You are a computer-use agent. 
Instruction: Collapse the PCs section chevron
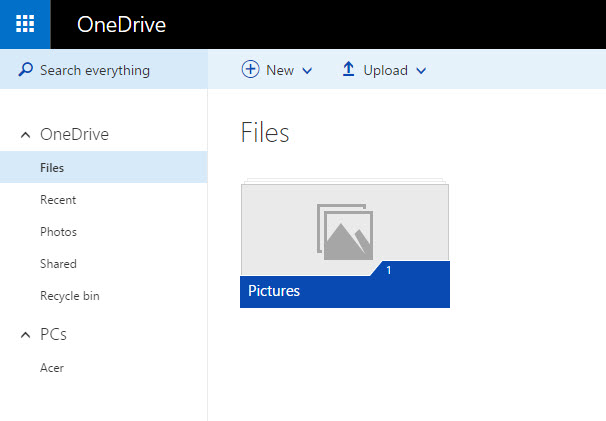(25, 335)
